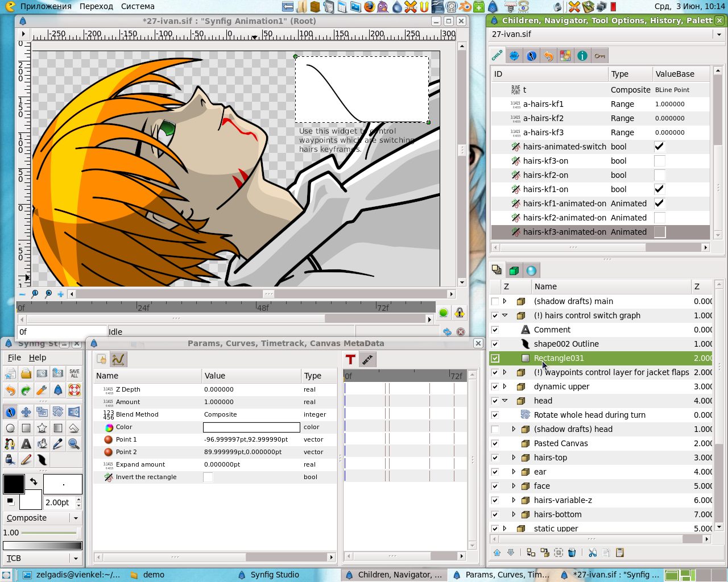Select the Rotate tool in the toolbox

(x=58, y=412)
